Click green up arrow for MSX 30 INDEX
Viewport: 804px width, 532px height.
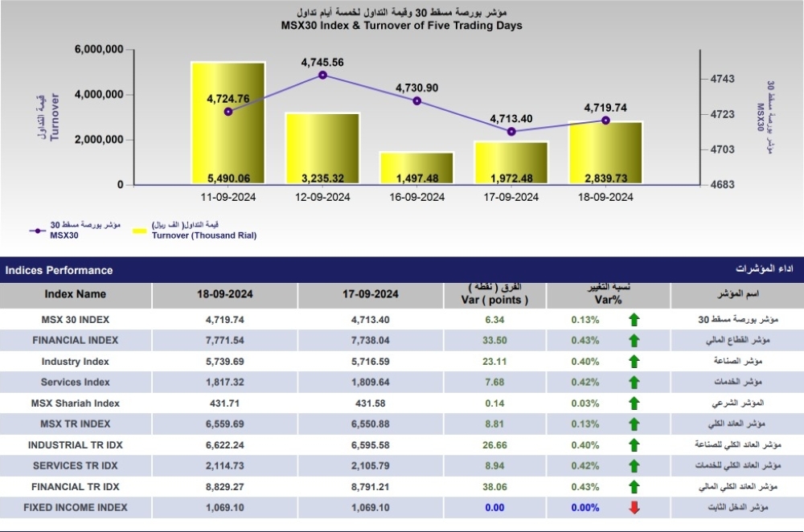coord(634,320)
